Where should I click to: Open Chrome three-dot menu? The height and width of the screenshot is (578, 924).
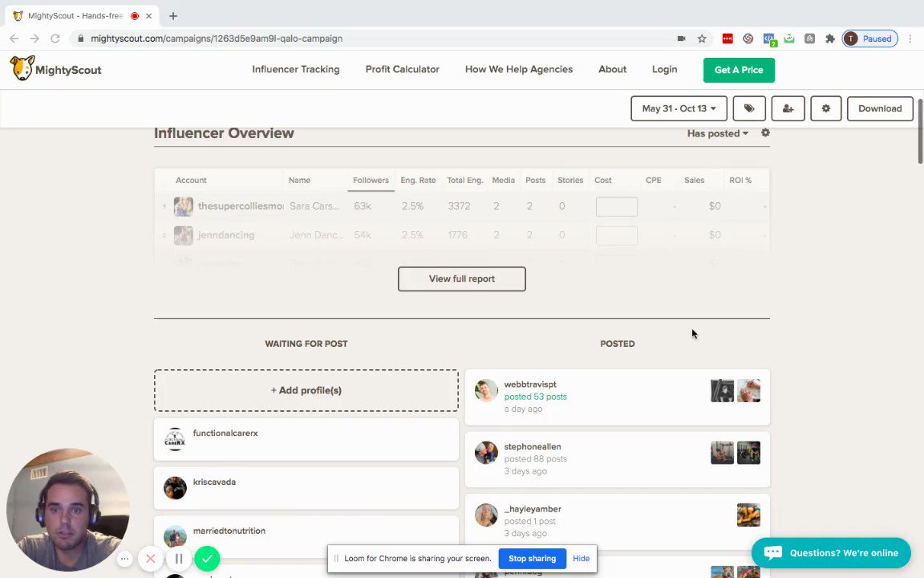[x=910, y=39]
